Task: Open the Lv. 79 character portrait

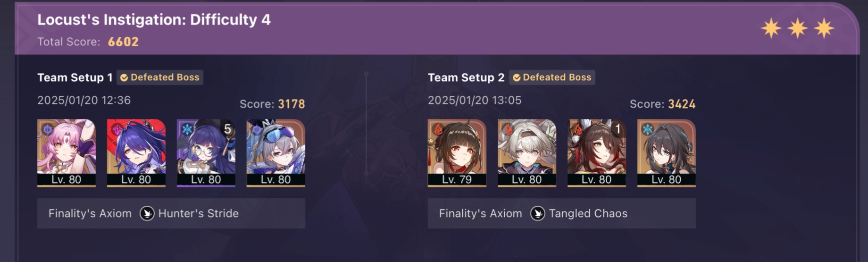Action: point(457,152)
